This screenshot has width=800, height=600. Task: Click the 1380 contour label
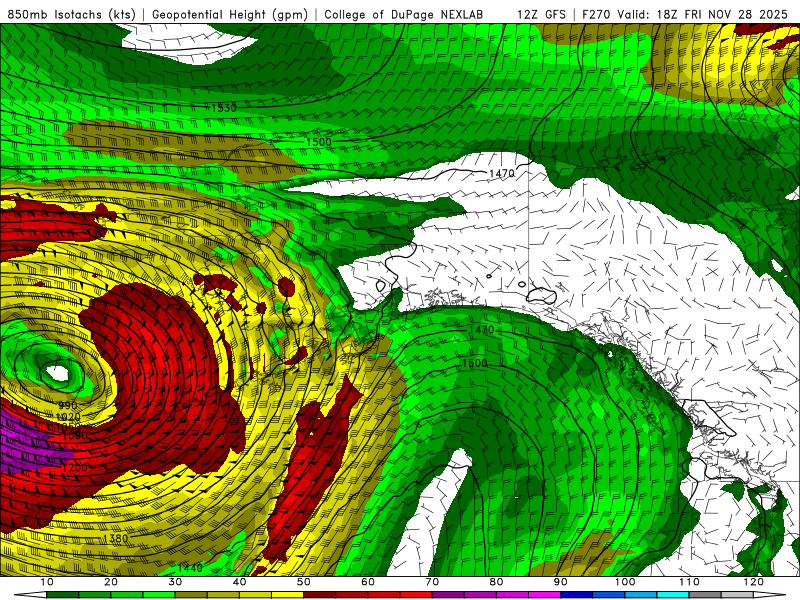[115, 538]
